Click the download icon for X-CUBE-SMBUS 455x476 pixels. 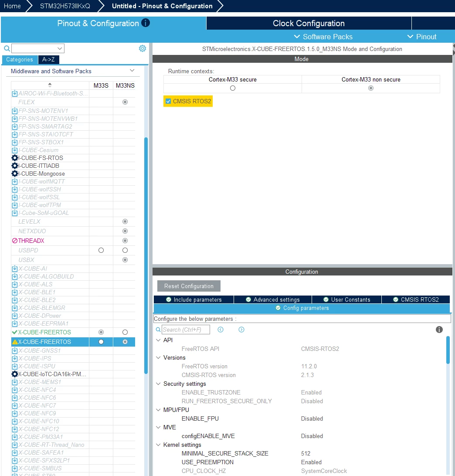(14, 469)
